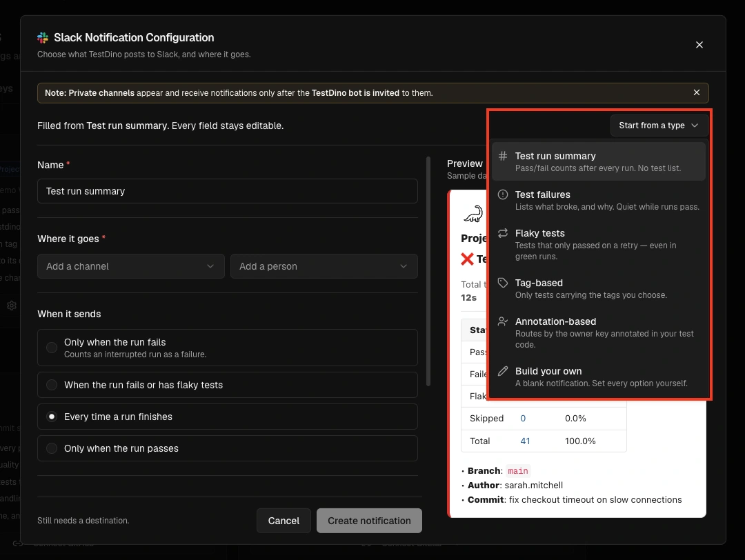This screenshot has width=745, height=560.
Task: Select Only when the run fails
Action: pyautogui.click(x=228, y=348)
